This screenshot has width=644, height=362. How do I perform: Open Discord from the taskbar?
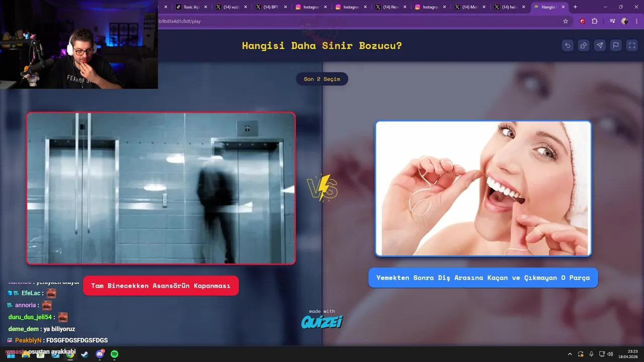point(100,354)
